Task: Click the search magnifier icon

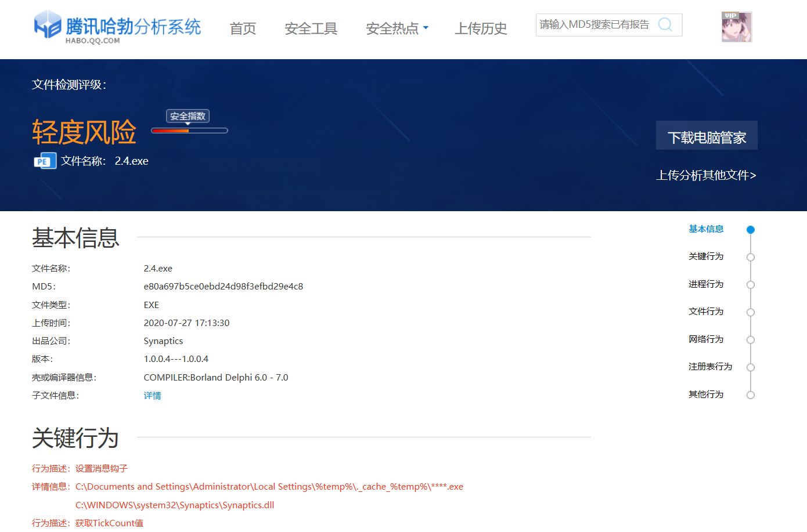Action: tap(665, 24)
